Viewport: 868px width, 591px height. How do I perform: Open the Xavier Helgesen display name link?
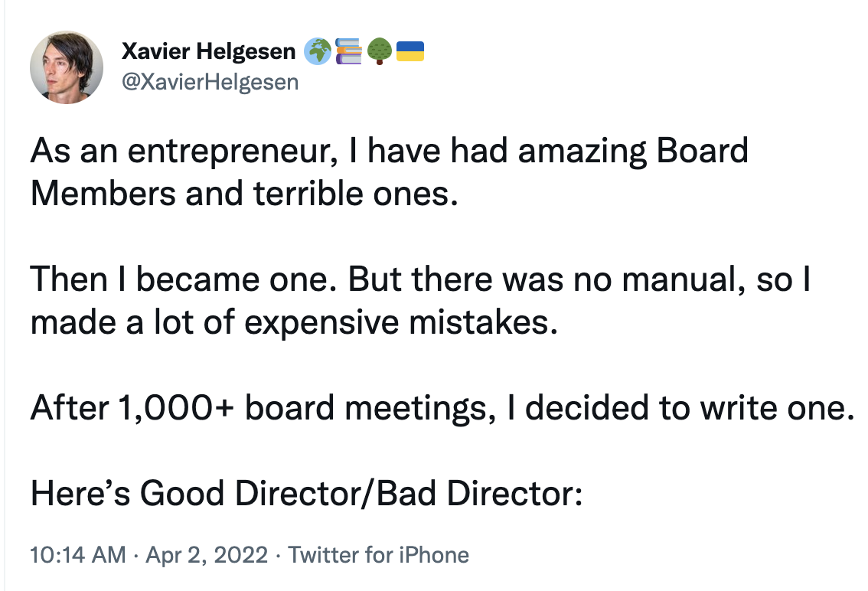pyautogui.click(x=208, y=52)
